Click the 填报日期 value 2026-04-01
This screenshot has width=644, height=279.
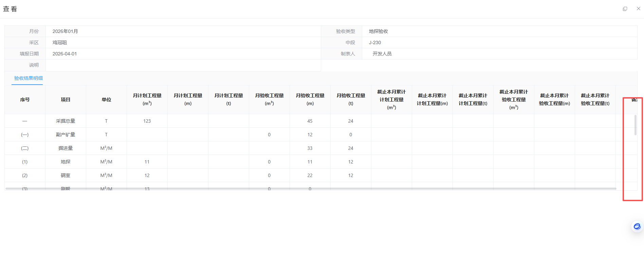click(x=65, y=54)
